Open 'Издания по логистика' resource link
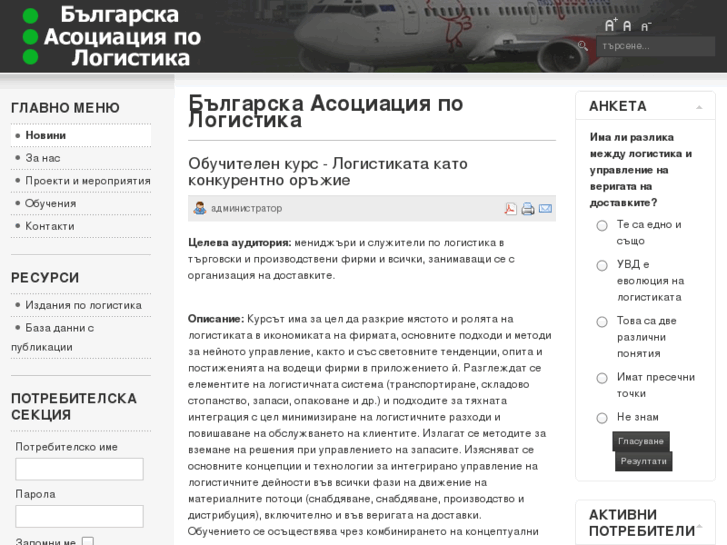 tap(83, 305)
